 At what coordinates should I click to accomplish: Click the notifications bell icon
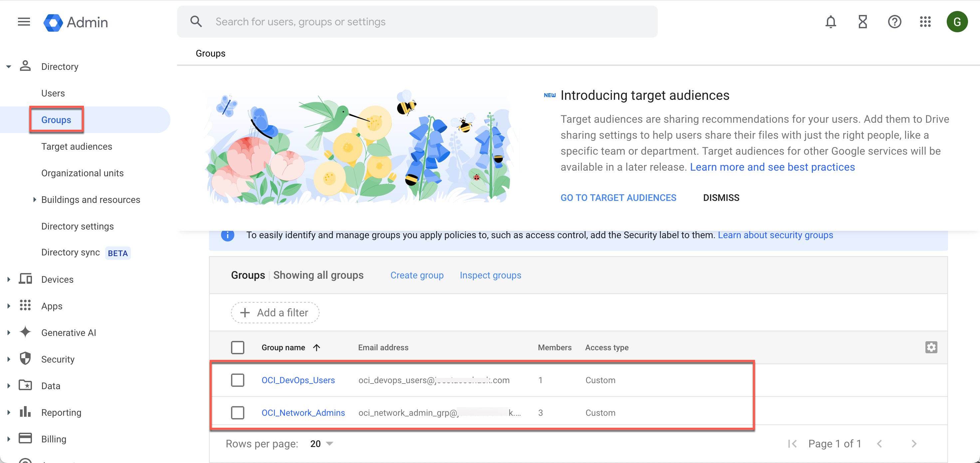click(830, 22)
